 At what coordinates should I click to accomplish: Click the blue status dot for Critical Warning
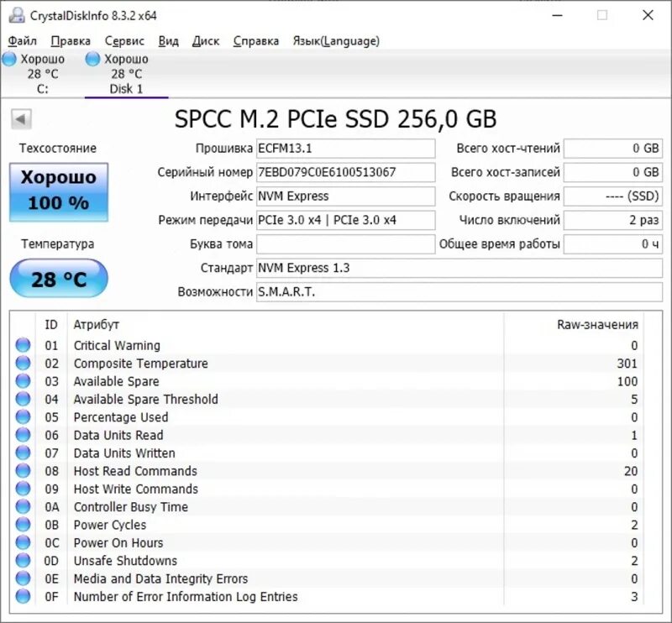click(23, 345)
